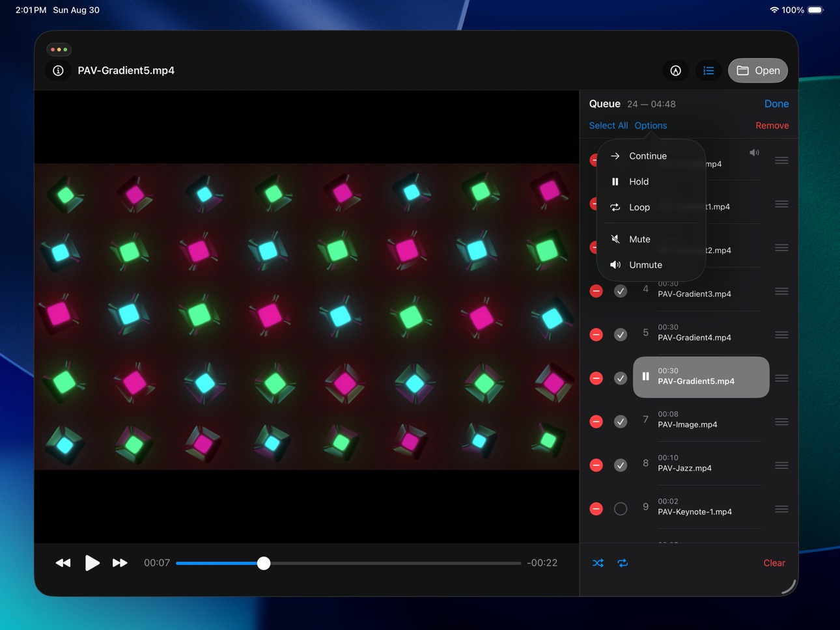This screenshot has height=630, width=840.
Task: Close the Options dropdown in the queue header
Action: click(x=651, y=126)
